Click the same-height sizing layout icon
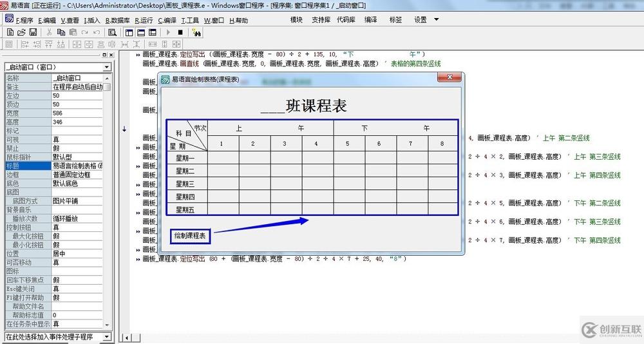The width and height of the screenshot is (644, 344). click(164, 44)
